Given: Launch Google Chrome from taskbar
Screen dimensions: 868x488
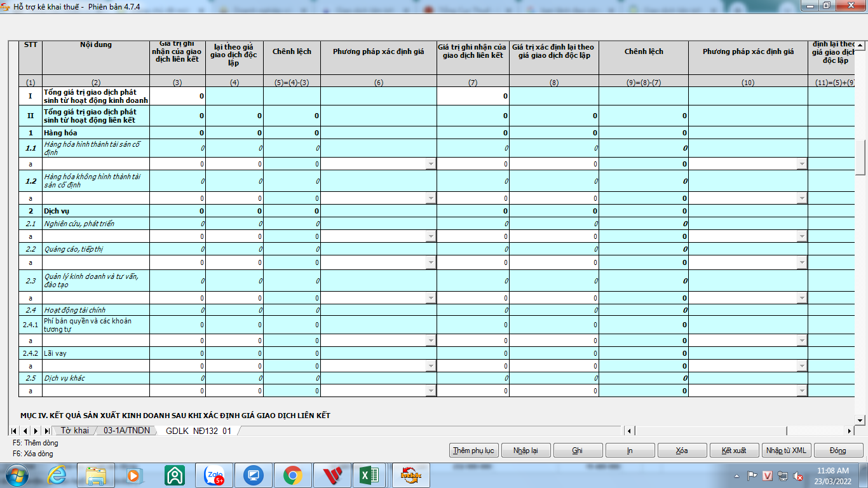Looking at the screenshot, I should click(292, 475).
